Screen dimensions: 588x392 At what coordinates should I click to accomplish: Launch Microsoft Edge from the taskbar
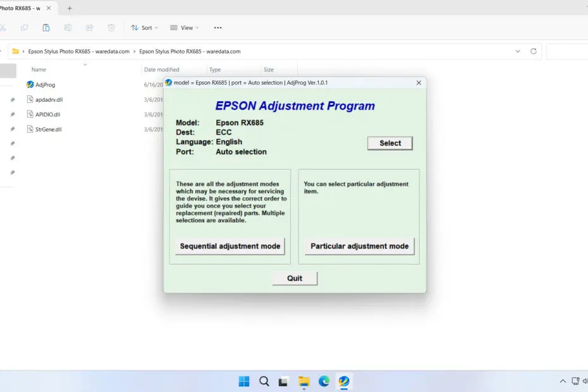tap(324, 381)
